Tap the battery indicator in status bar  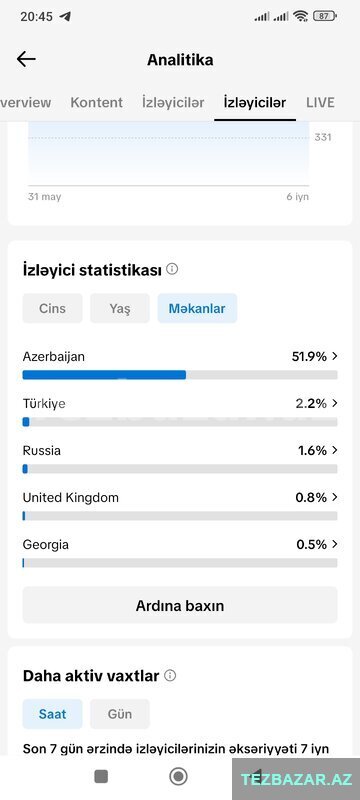pyautogui.click(x=325, y=16)
